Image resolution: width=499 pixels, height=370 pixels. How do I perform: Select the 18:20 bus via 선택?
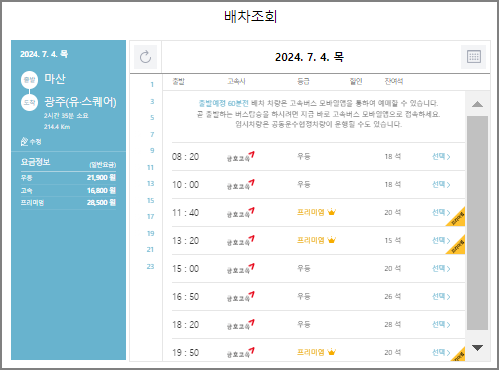click(441, 324)
